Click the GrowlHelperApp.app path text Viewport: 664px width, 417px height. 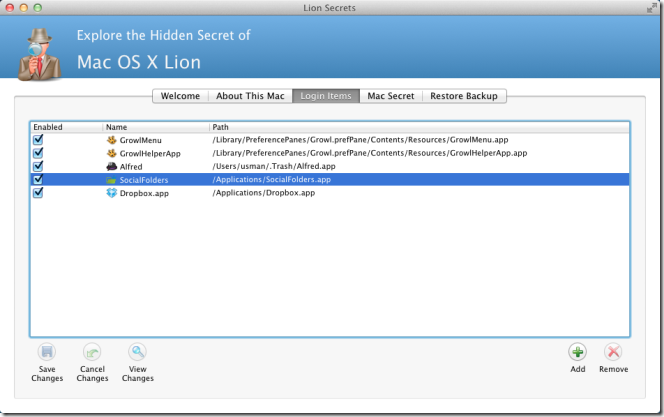(370, 153)
